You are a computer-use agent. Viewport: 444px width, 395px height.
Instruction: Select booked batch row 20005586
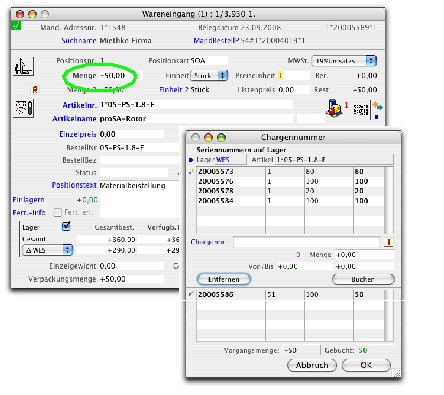point(290,294)
